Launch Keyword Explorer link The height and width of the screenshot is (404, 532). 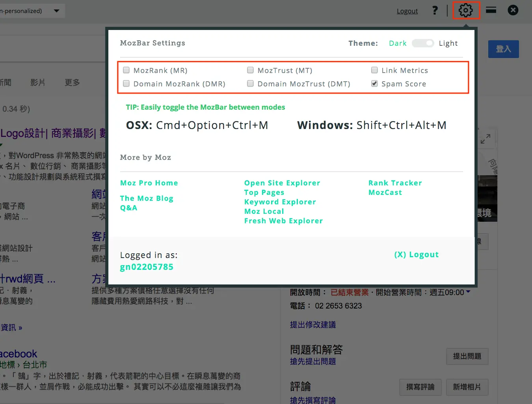(x=280, y=202)
